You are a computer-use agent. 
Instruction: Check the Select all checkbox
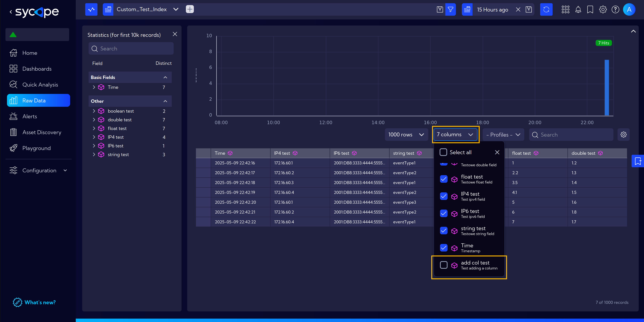click(x=443, y=152)
